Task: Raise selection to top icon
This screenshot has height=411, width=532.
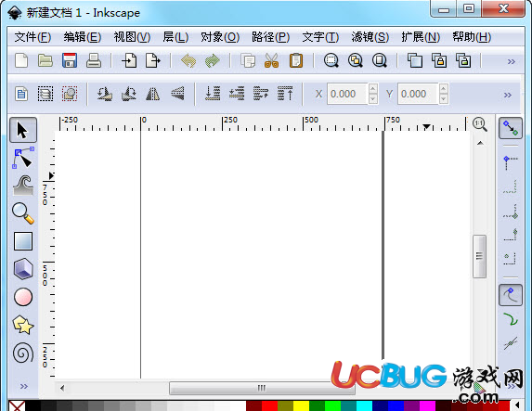Action: tap(285, 94)
